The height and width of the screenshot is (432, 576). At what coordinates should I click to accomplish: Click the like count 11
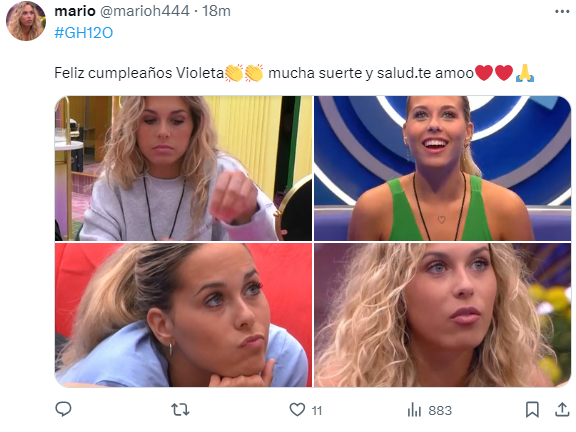317,410
